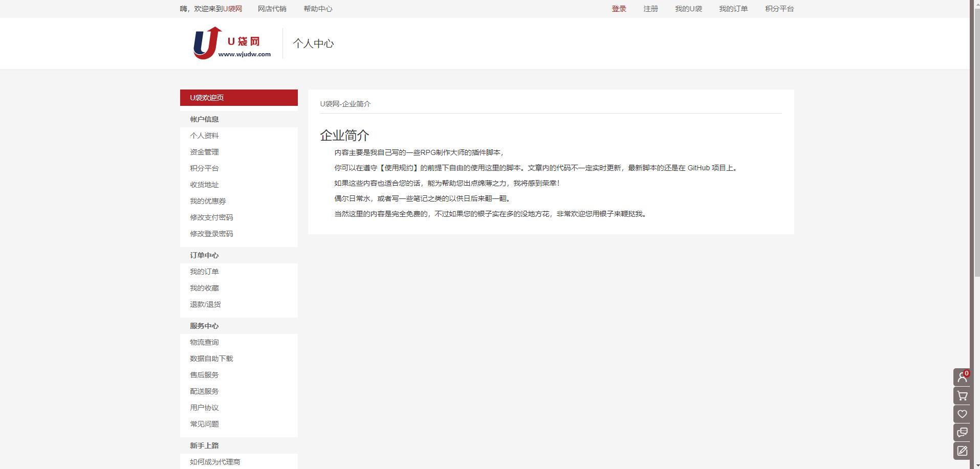
Task: Click the scrollbar down arrow
Action: [x=977, y=465]
